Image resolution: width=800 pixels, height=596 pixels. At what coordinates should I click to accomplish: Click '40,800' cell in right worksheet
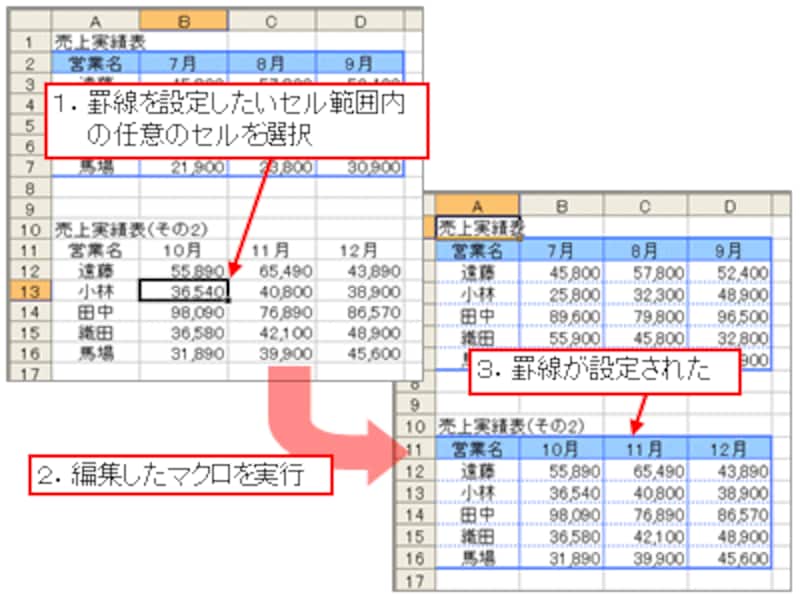point(645,493)
